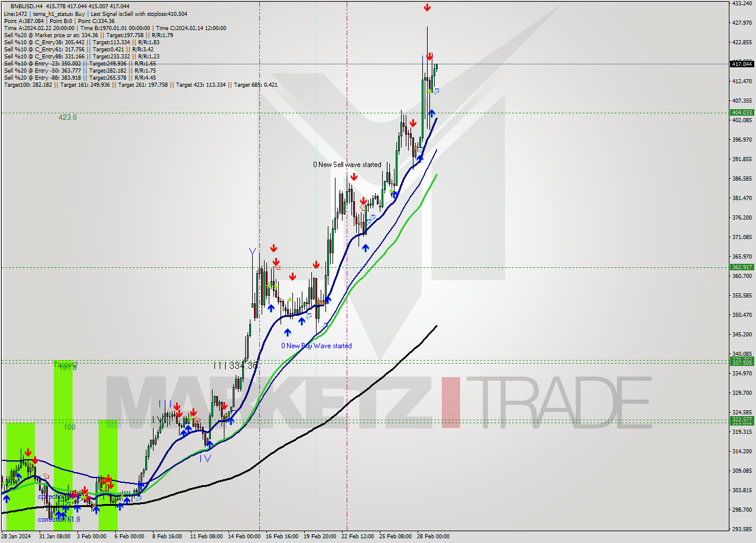
Task: Select the 'Line:1472 | tema_h1_status: Buy' line
Action: [96, 14]
